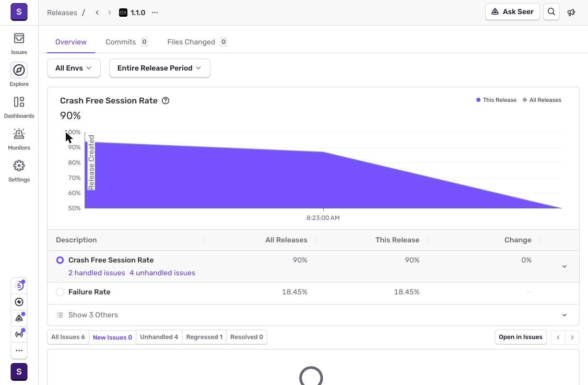Click the lightning bolt sidebar icon
This screenshot has height=385, width=588.
[19, 302]
